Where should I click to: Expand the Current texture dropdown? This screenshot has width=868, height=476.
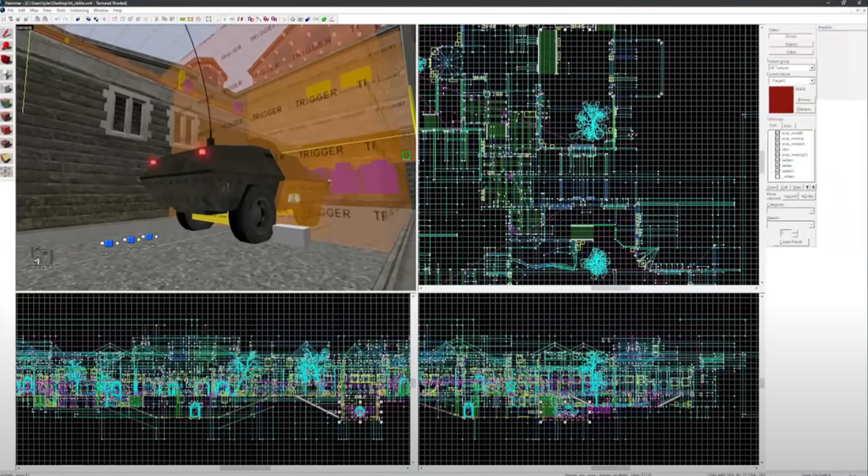[811, 80]
